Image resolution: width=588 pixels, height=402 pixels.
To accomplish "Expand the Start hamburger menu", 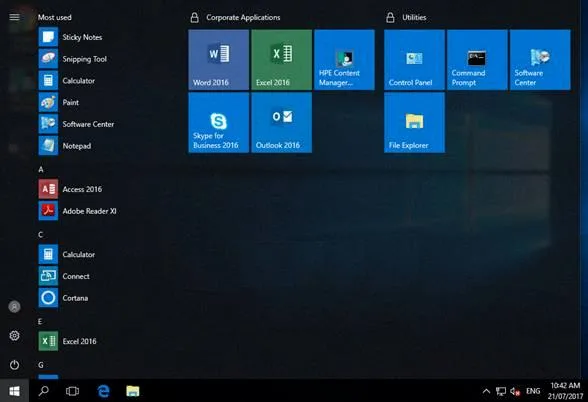I will (14, 17).
